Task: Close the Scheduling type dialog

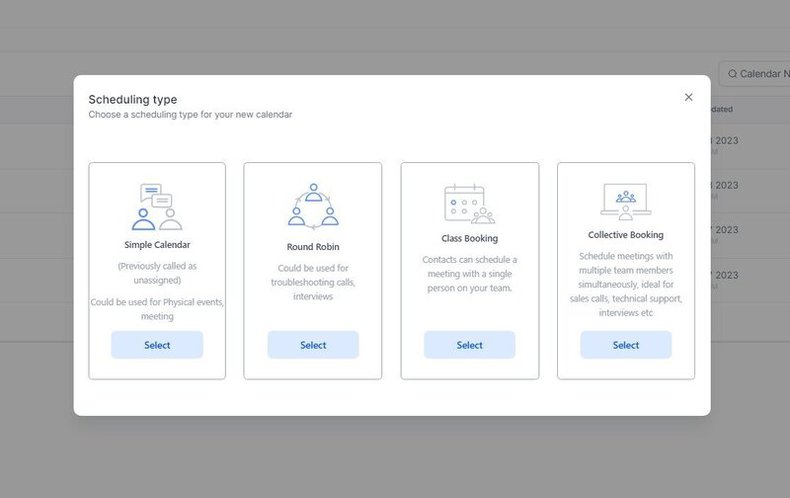Action: tap(689, 97)
